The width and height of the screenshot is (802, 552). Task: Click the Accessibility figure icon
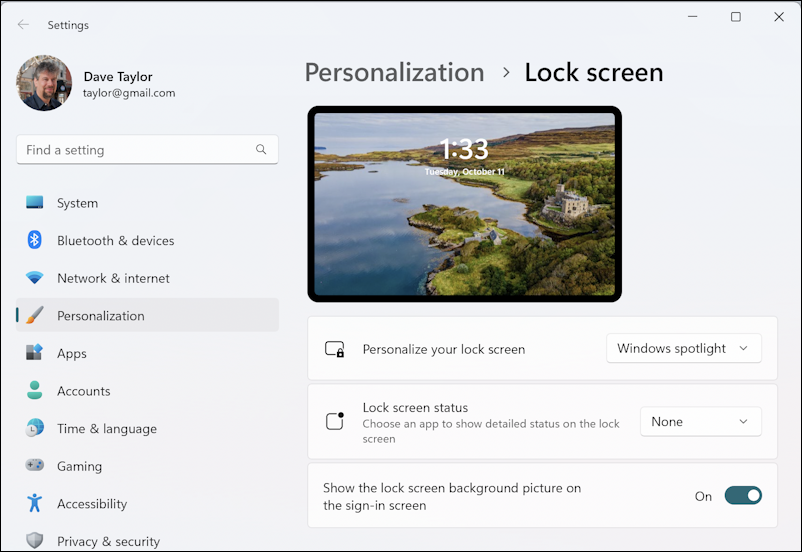35,503
